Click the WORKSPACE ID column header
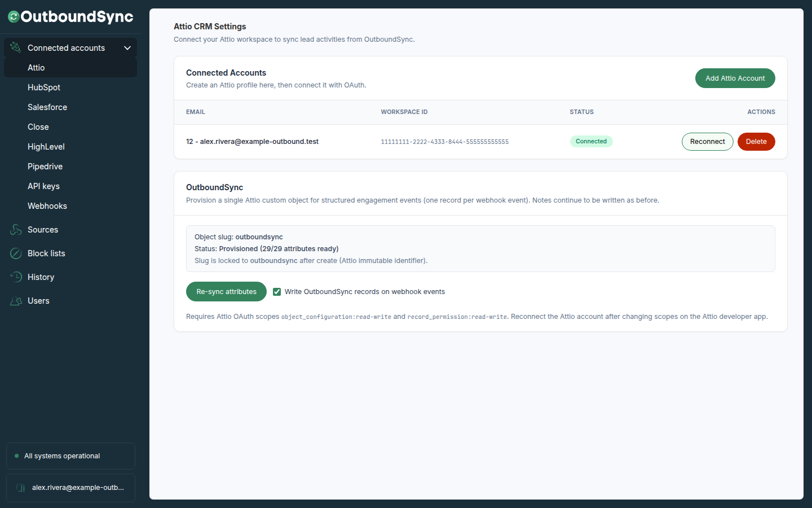The width and height of the screenshot is (812, 508). (404, 112)
